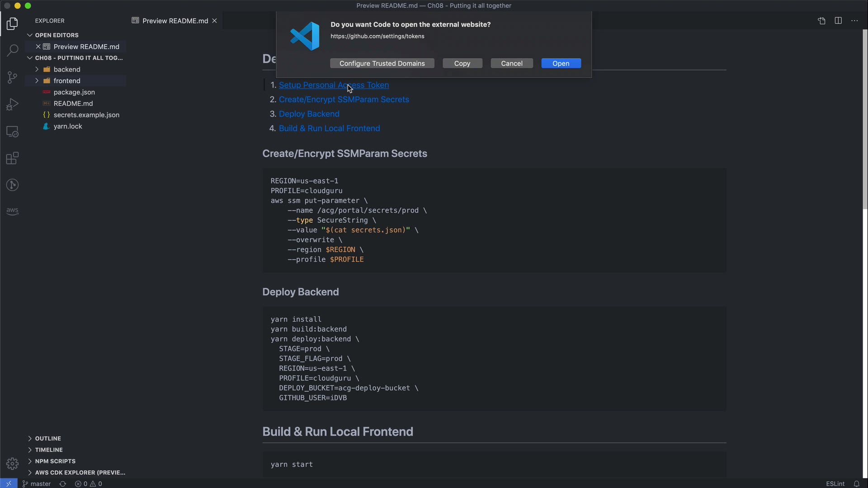Screen dimensions: 868x488
Task: Click the Split Editor icon
Action: pyautogui.click(x=838, y=21)
